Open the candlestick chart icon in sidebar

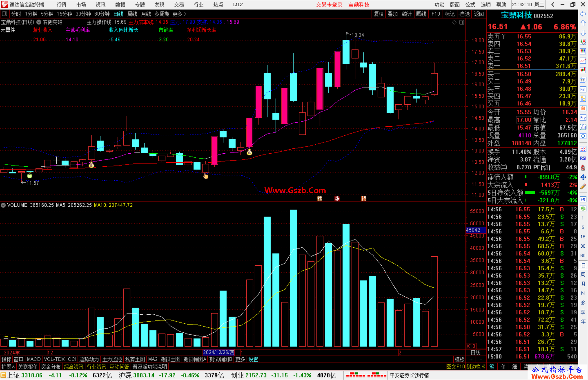(x=583, y=70)
